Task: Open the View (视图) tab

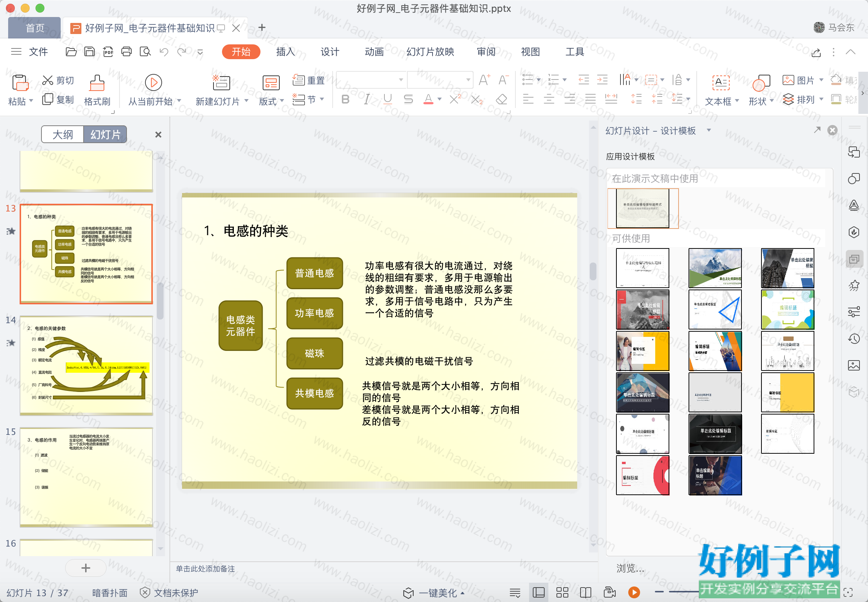Action: click(x=530, y=52)
